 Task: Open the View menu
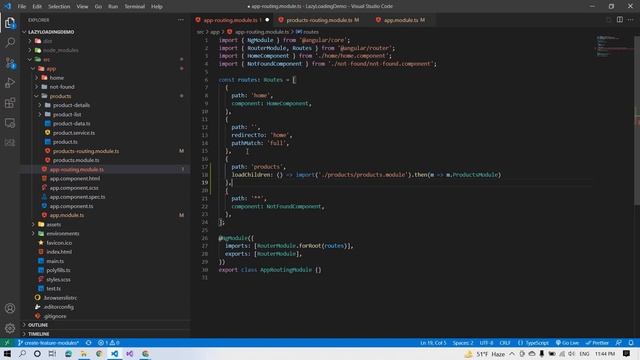82,7
